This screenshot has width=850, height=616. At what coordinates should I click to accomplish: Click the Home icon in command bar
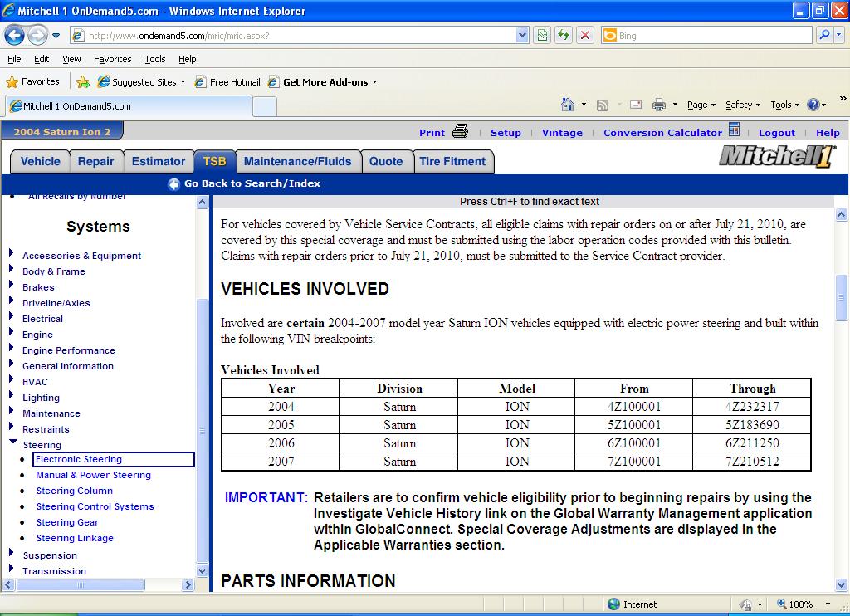click(568, 105)
